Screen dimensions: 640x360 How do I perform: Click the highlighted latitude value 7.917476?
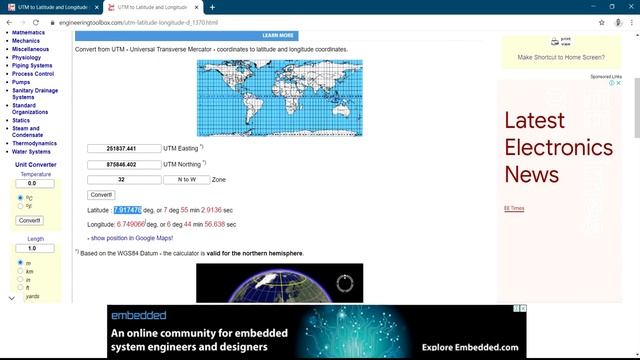pos(128,210)
